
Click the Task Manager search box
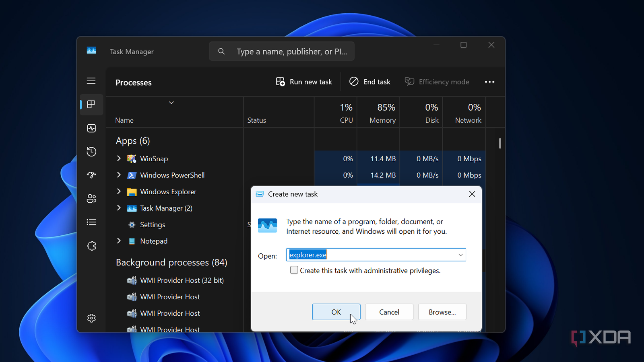(282, 51)
